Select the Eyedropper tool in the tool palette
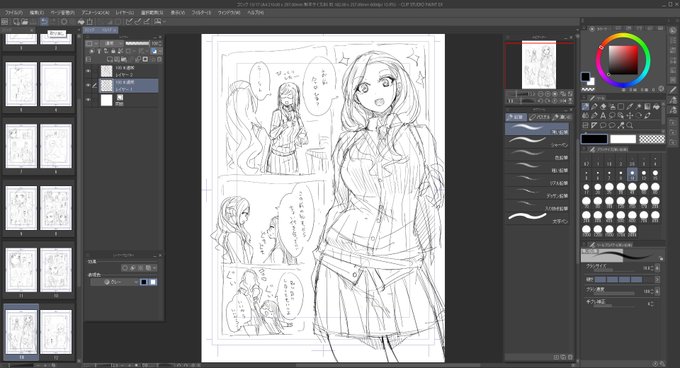The width and height of the screenshot is (680, 368). pyautogui.click(x=629, y=106)
